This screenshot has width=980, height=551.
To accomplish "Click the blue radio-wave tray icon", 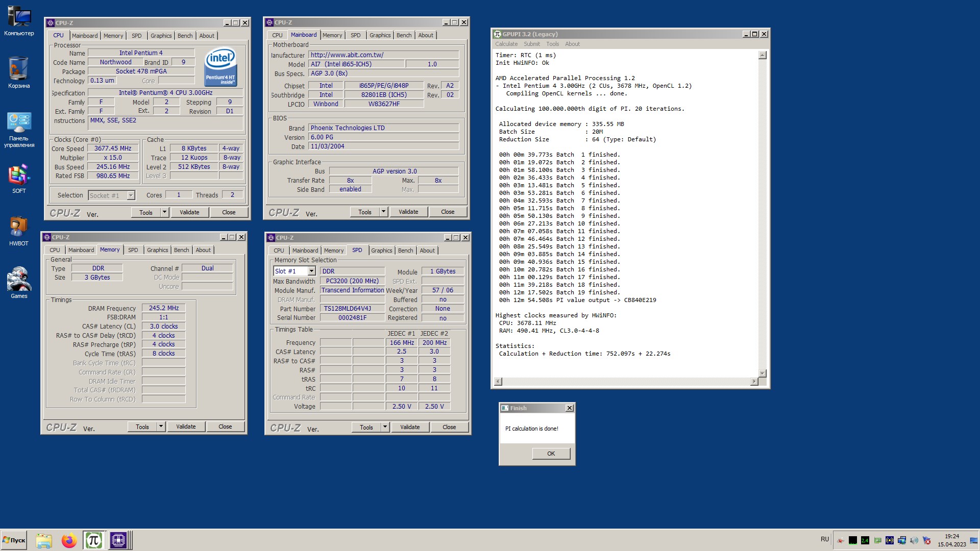I will click(890, 540).
